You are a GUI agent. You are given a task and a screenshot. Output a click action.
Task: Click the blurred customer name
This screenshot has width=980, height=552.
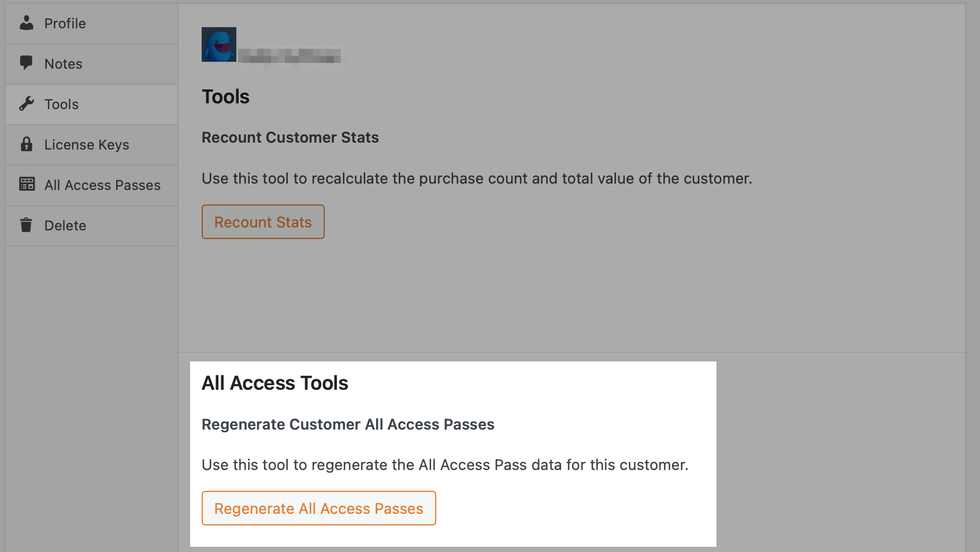pos(289,56)
